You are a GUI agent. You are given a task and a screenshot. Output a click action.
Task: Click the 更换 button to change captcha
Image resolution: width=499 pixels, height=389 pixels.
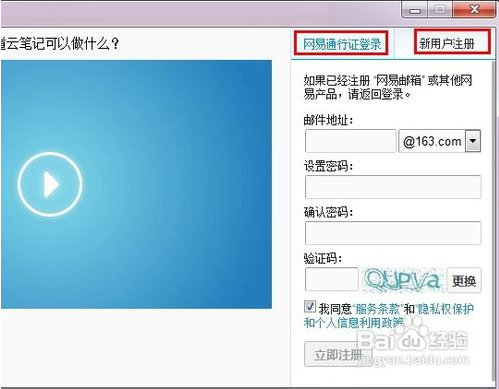point(464,281)
